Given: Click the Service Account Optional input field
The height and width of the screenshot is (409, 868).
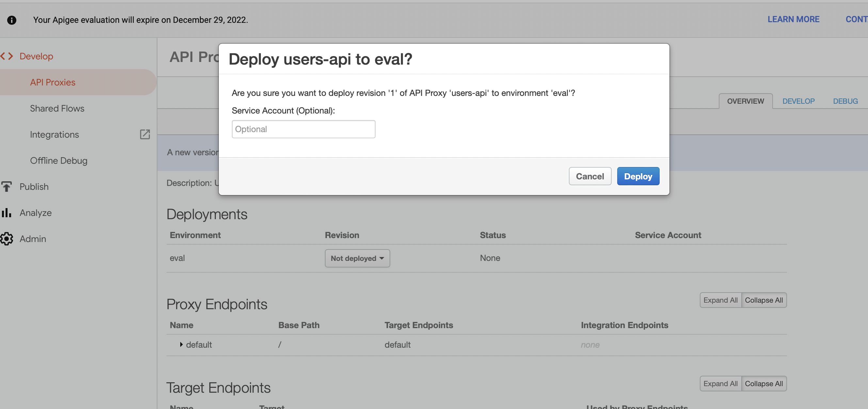Looking at the screenshot, I should (303, 129).
